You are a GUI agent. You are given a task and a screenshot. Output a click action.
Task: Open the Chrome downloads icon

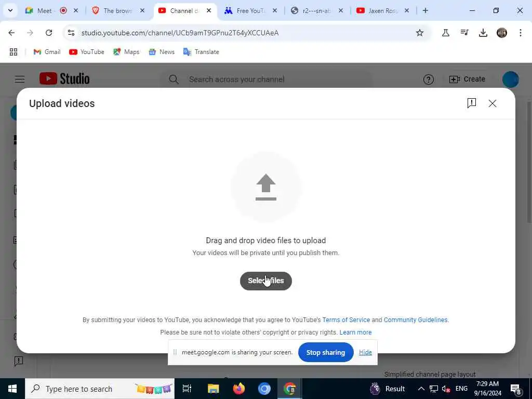(483, 33)
